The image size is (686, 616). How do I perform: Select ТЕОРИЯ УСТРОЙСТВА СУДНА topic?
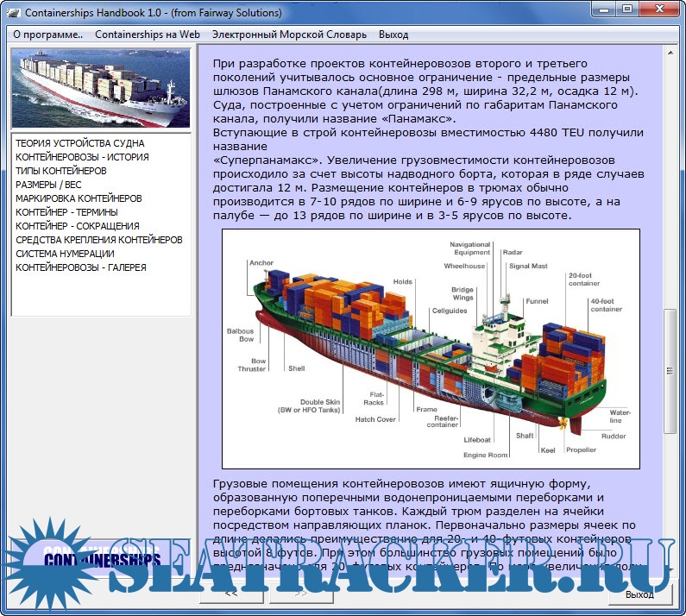(79, 143)
